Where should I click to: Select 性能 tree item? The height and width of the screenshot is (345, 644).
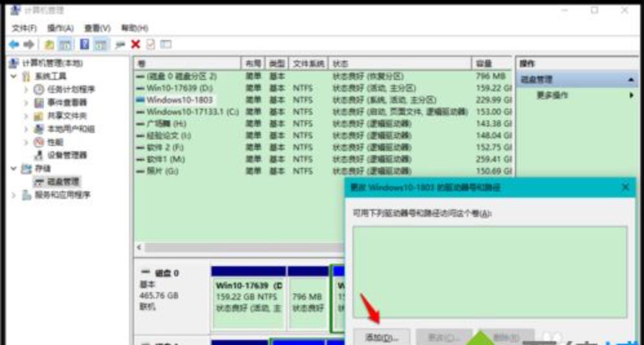pos(55,142)
